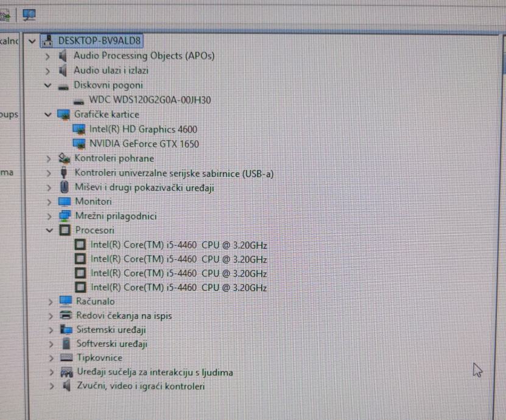Screen dimensions: 506x420
Task: Expand Audio Processing Objects (APOs) category
Action: [x=47, y=57]
